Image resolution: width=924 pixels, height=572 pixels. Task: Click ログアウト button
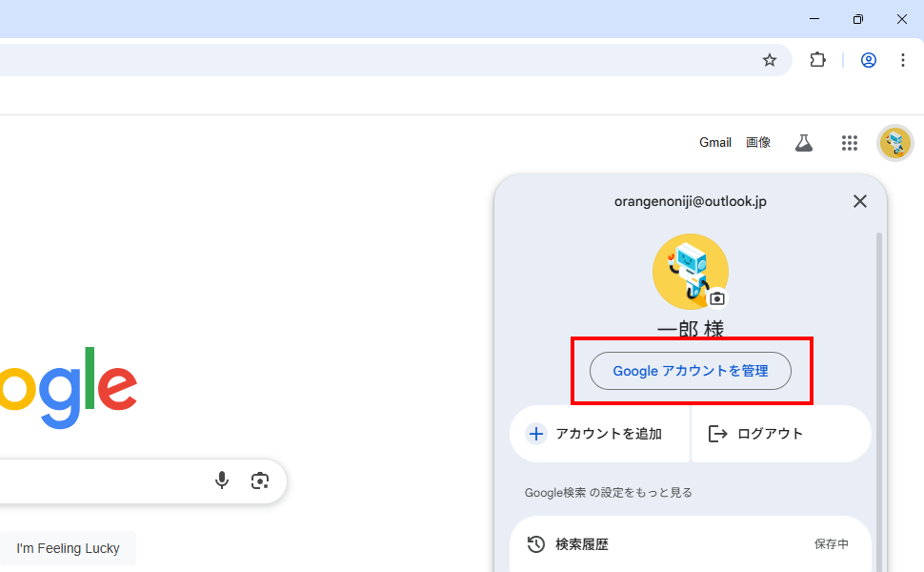coord(781,434)
